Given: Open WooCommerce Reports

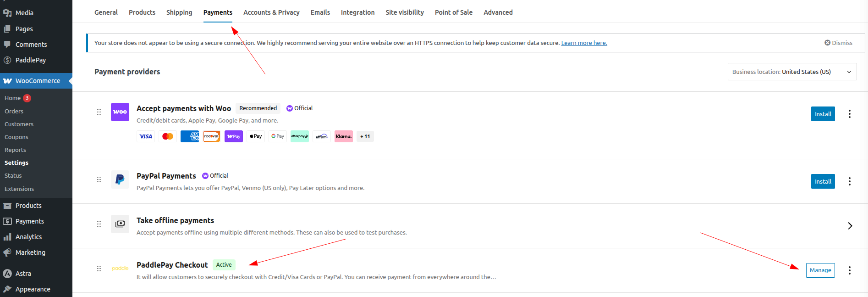Looking at the screenshot, I should pyautogui.click(x=15, y=150).
